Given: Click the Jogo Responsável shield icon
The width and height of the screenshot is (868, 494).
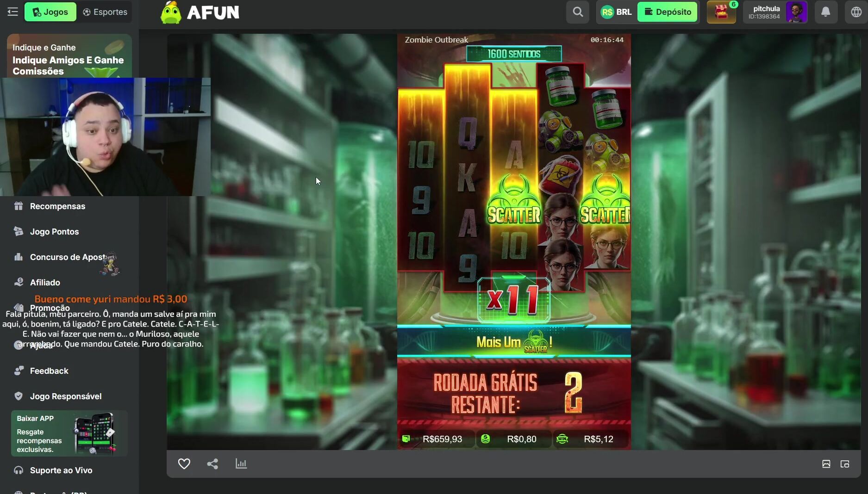Looking at the screenshot, I should (19, 396).
